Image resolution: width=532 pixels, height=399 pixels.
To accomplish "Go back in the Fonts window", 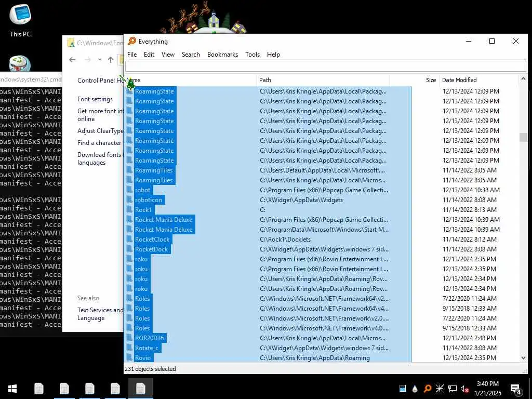I will coord(72,60).
